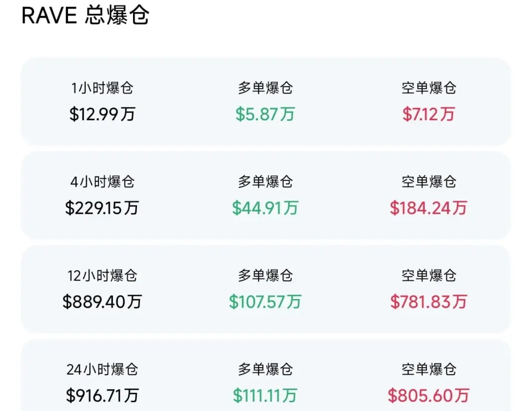This screenshot has width=532, height=411.
Task: Click 多单爆仓 label in the 1-hour card
Action: (265, 88)
